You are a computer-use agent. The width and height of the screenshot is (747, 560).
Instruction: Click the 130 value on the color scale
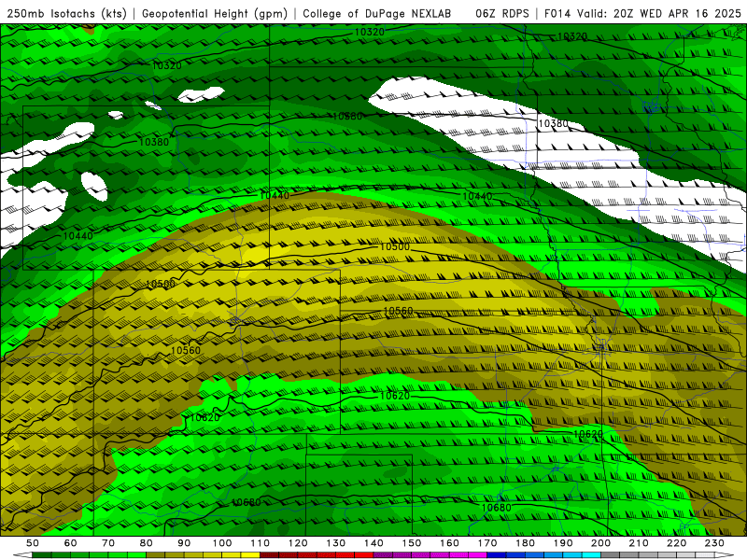pos(336,543)
